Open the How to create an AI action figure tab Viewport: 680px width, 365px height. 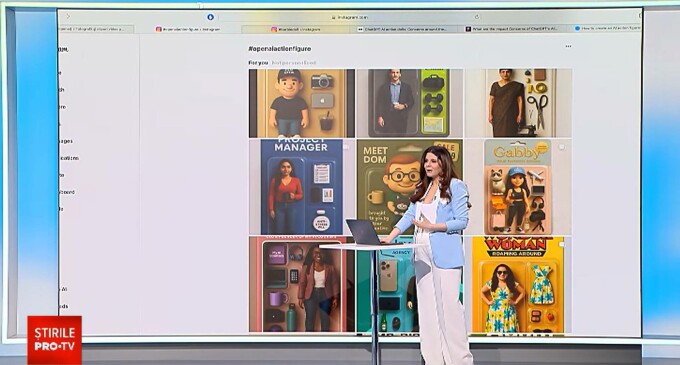(x=606, y=28)
